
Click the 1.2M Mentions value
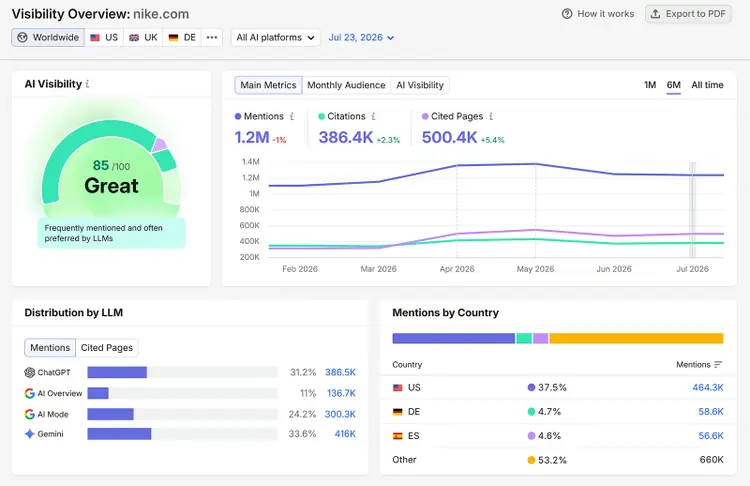tap(252, 137)
